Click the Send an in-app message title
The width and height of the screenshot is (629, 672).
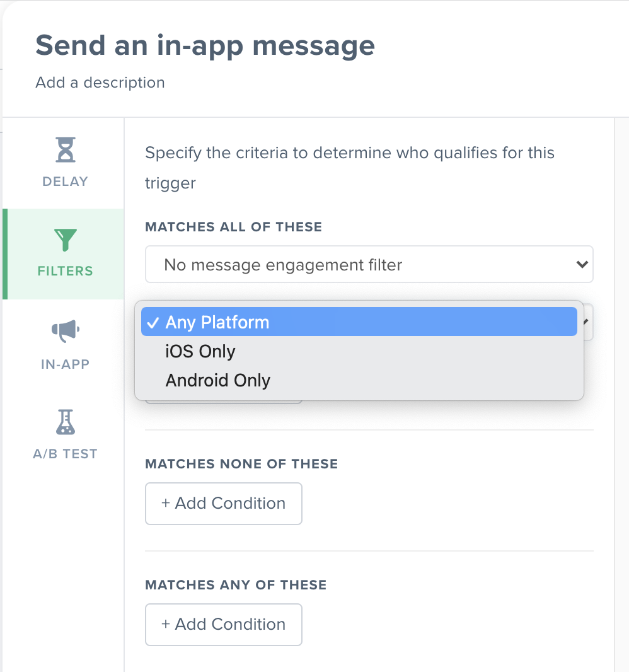(205, 45)
